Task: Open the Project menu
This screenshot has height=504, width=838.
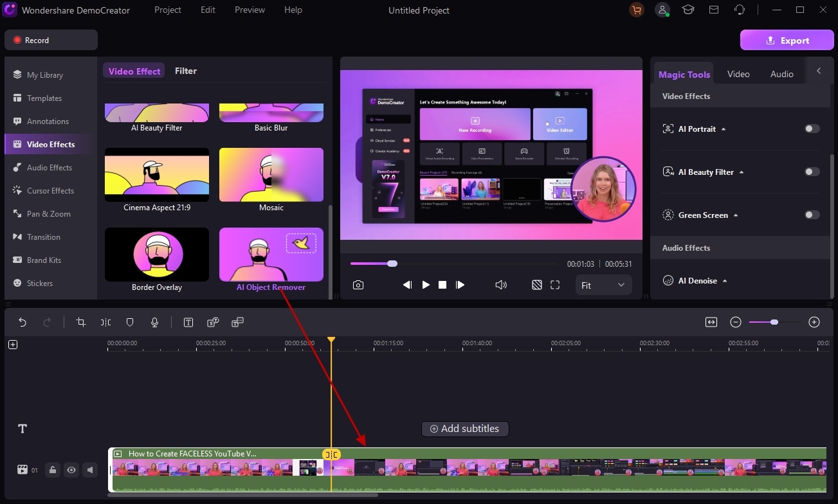Action: point(168,10)
